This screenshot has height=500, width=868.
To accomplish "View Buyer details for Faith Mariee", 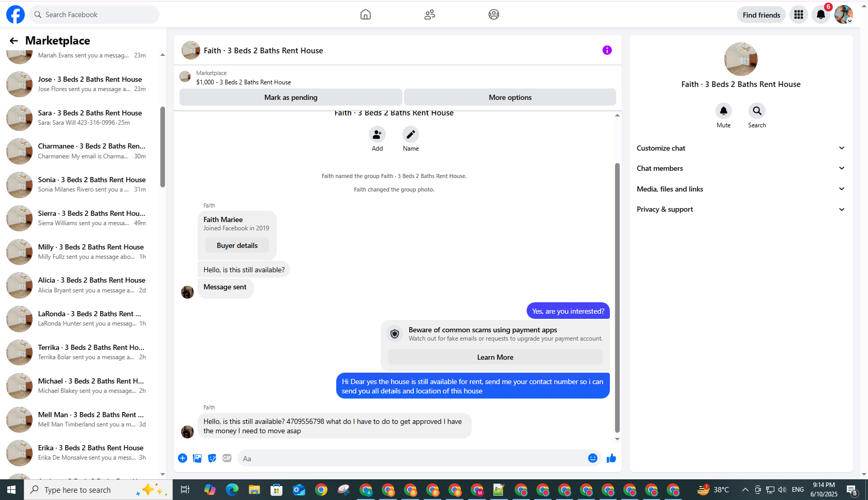I will [237, 245].
